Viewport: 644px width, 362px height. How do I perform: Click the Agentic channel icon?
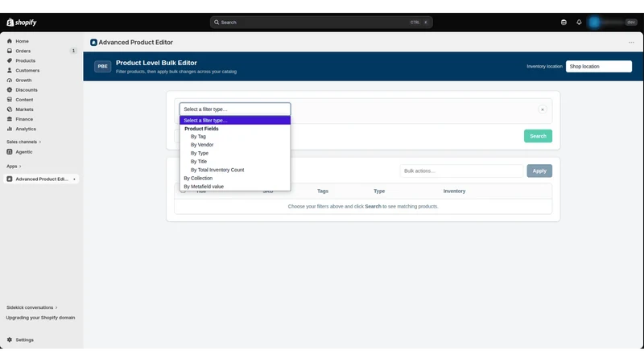[x=10, y=152]
